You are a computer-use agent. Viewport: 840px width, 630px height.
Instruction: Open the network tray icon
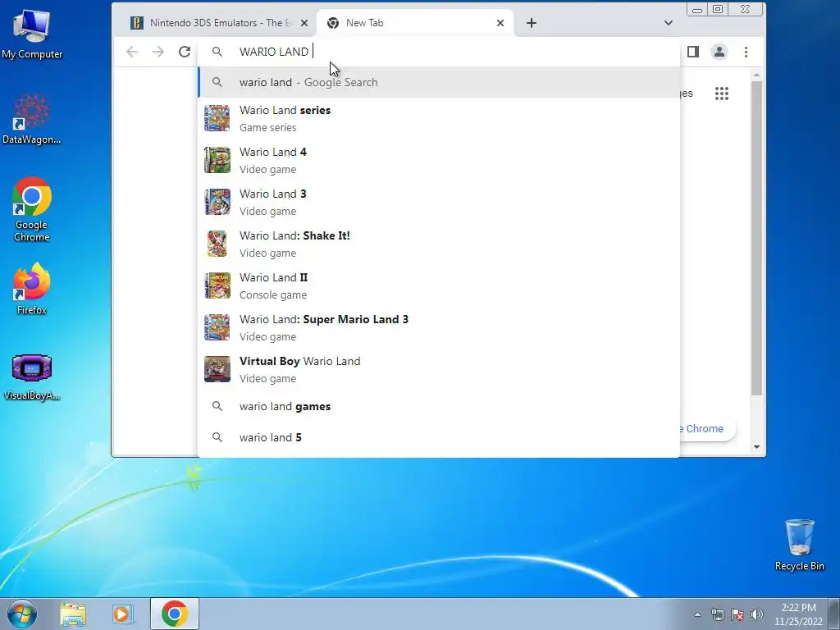point(717,614)
